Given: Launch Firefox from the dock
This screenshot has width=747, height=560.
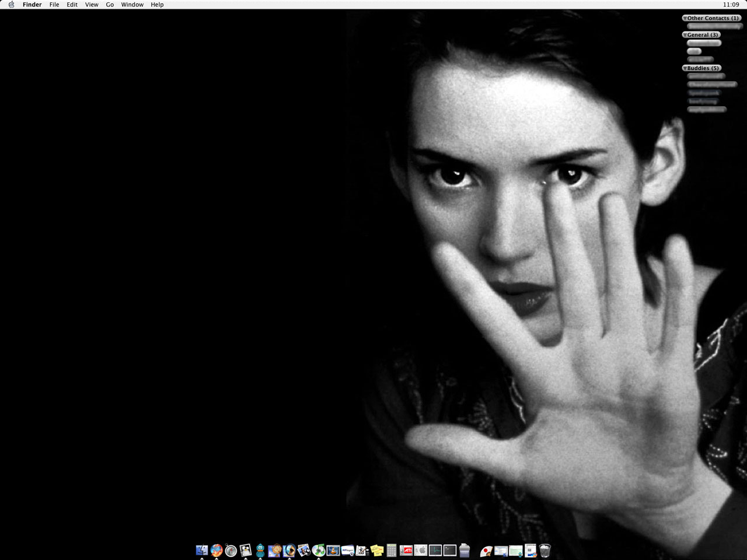Looking at the screenshot, I should click(x=217, y=550).
